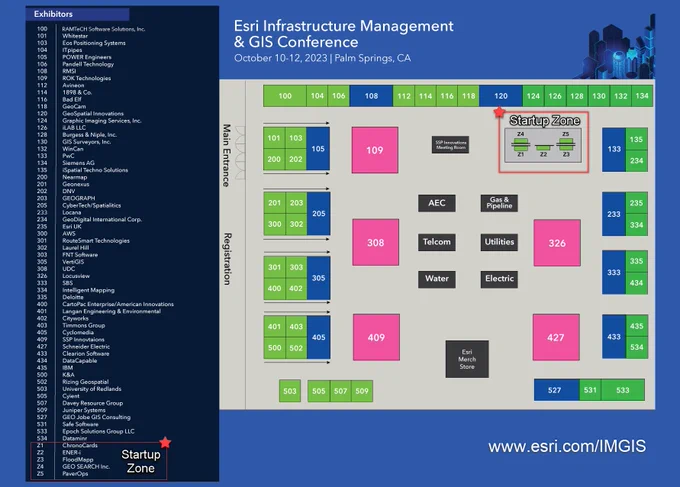Select pink booth 427 on the floor map

556,337
